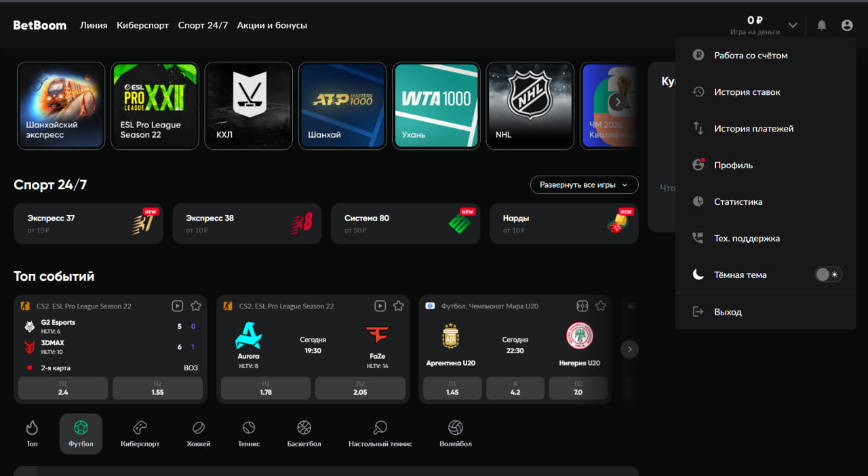Click the G2 Esports team name
Screen dimensions: 868x476
(x=58, y=323)
